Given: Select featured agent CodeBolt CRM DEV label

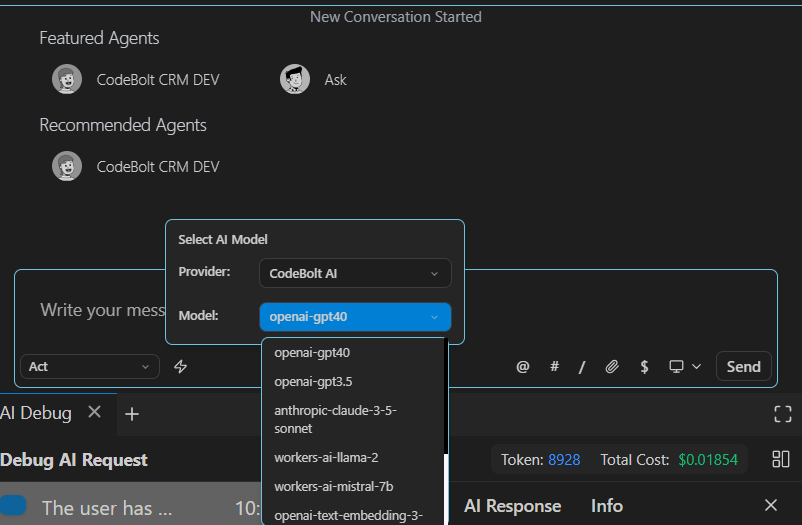Looking at the screenshot, I should click(158, 80).
